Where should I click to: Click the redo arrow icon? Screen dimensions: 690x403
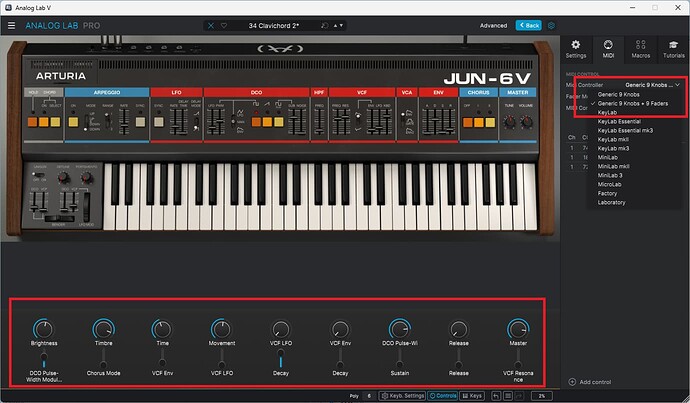[x=519, y=396]
